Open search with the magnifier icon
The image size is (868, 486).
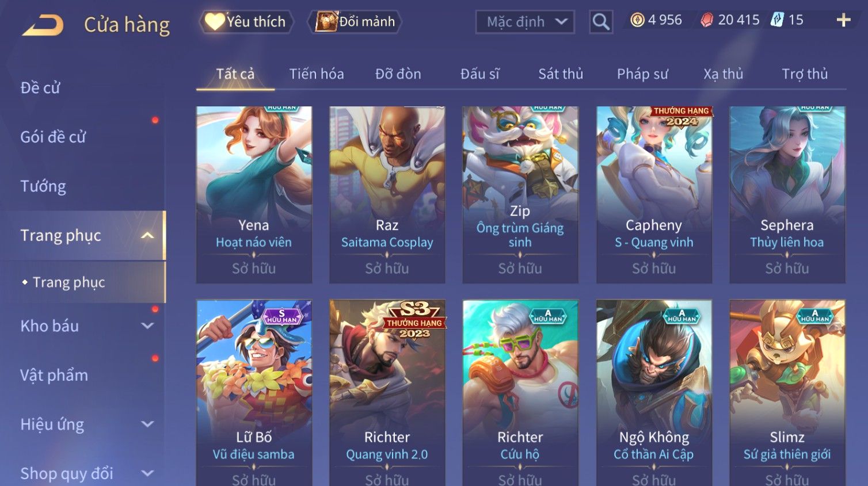[600, 22]
